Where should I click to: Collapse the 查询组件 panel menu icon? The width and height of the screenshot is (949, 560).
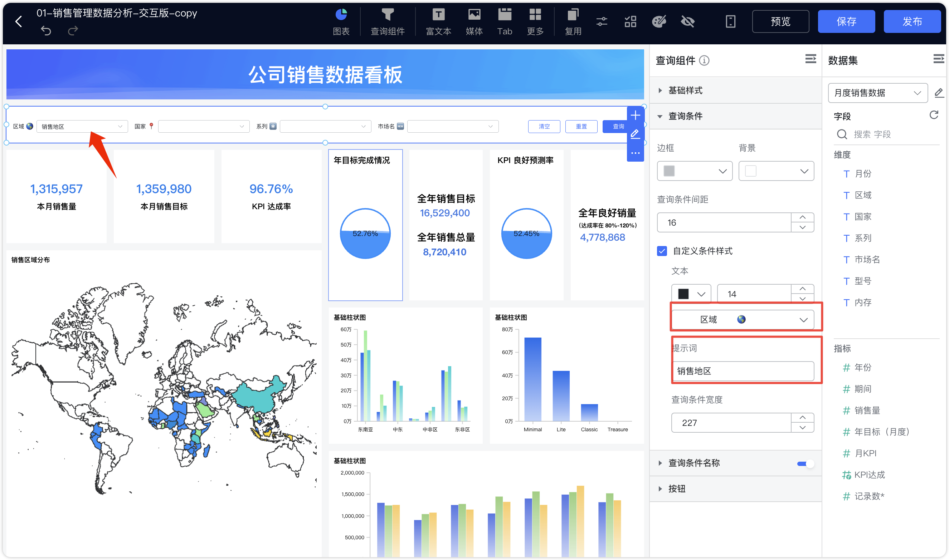pos(811,59)
